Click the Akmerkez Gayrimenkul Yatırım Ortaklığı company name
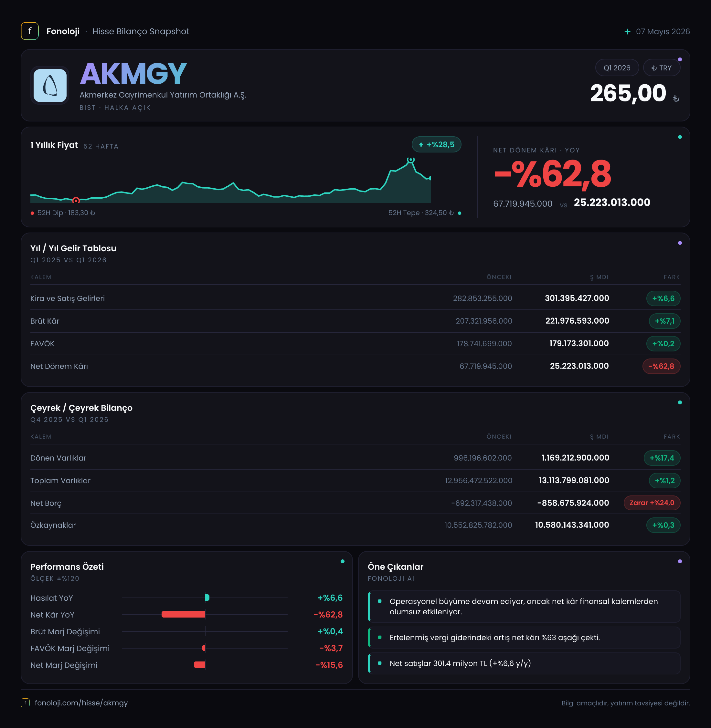Screen dimensions: 711x728 pos(163,95)
